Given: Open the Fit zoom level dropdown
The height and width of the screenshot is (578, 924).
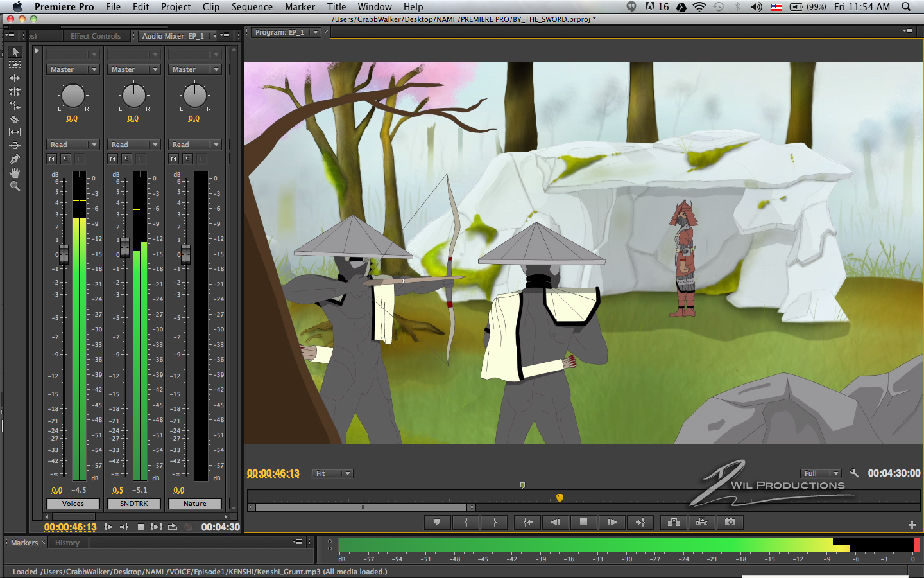Looking at the screenshot, I should [332, 473].
